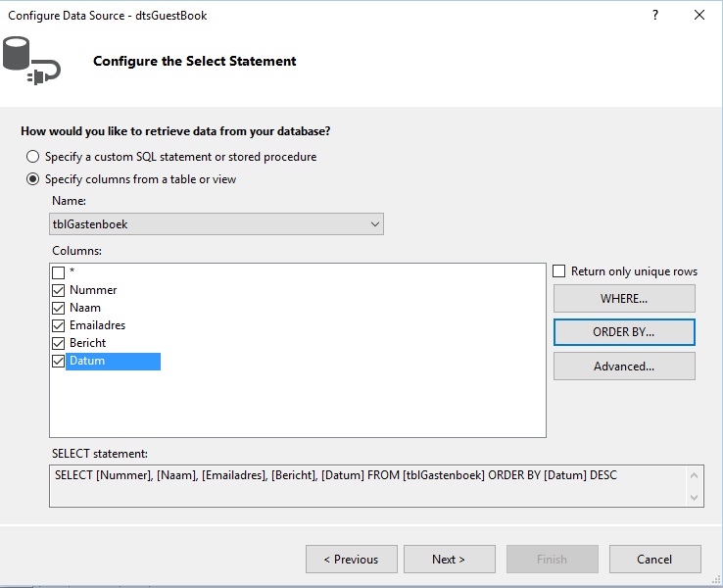Viewport: 723px width, 588px height.
Task: Check the asterisk all-columns checkbox
Action: coord(58,272)
